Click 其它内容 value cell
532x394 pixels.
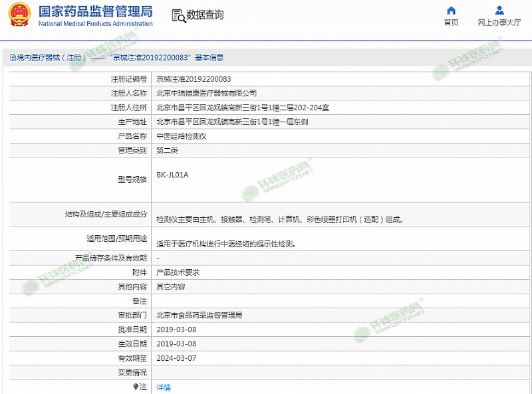(x=171, y=286)
